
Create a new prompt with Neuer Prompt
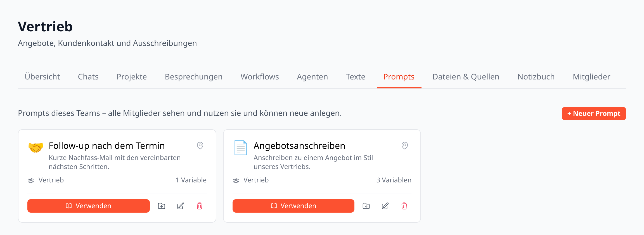click(594, 114)
